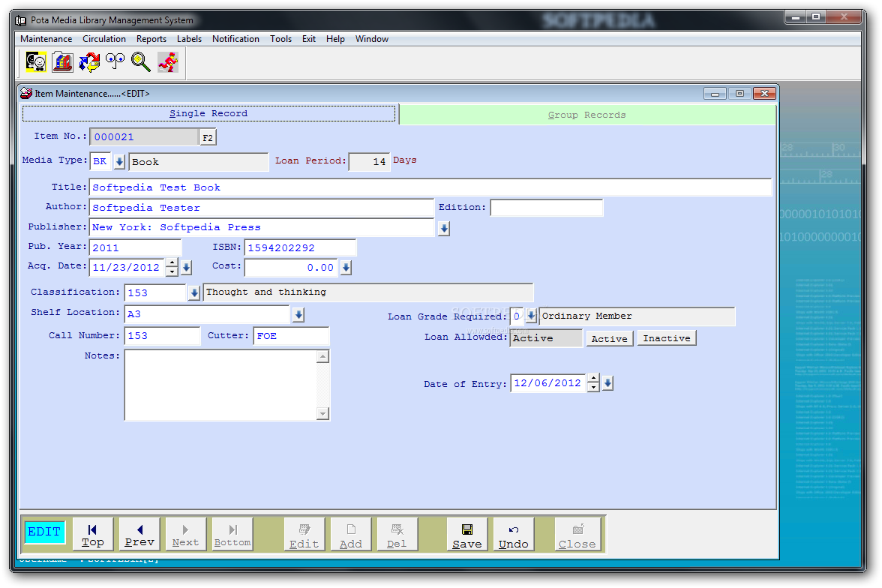Click the books item maintenance toolbar icon

62,62
